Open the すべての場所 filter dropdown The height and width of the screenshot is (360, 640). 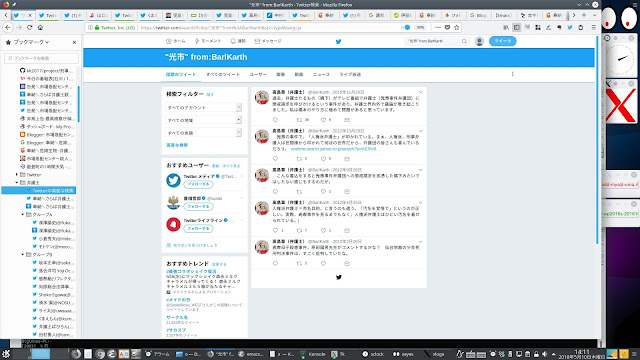pyautogui.click(x=203, y=120)
